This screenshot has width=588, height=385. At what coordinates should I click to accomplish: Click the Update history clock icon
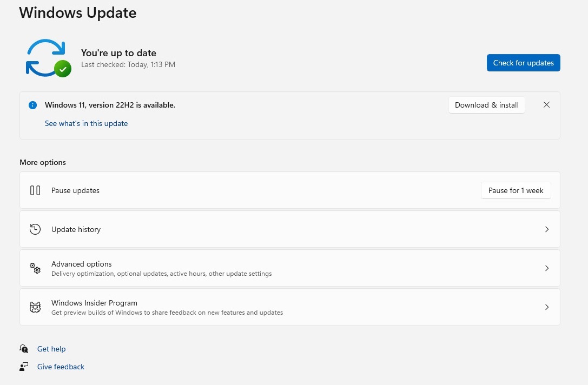tap(35, 229)
